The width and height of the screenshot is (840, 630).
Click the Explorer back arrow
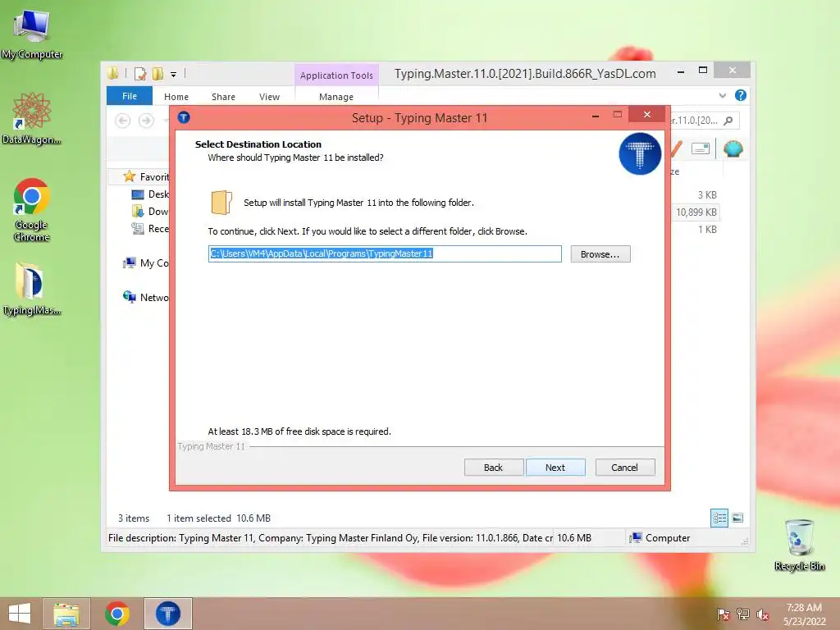123,121
